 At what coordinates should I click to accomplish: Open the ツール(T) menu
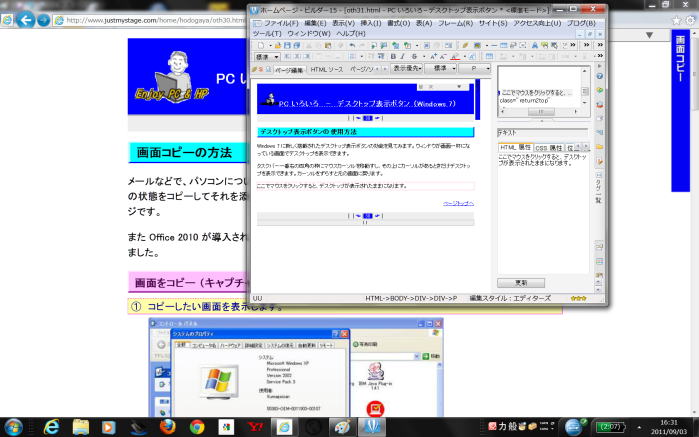[x=267, y=33]
